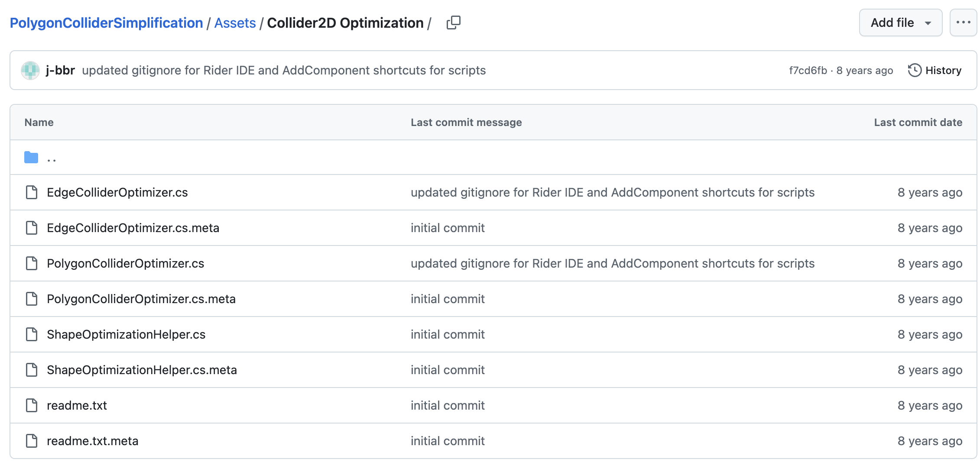Click the j-bbr username link
The width and height of the screenshot is (980, 472).
[60, 70]
